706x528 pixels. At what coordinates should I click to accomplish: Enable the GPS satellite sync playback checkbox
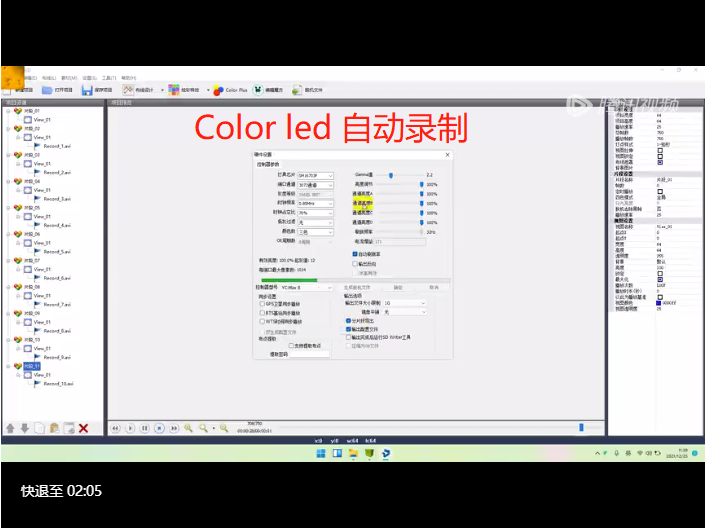pyautogui.click(x=262, y=304)
